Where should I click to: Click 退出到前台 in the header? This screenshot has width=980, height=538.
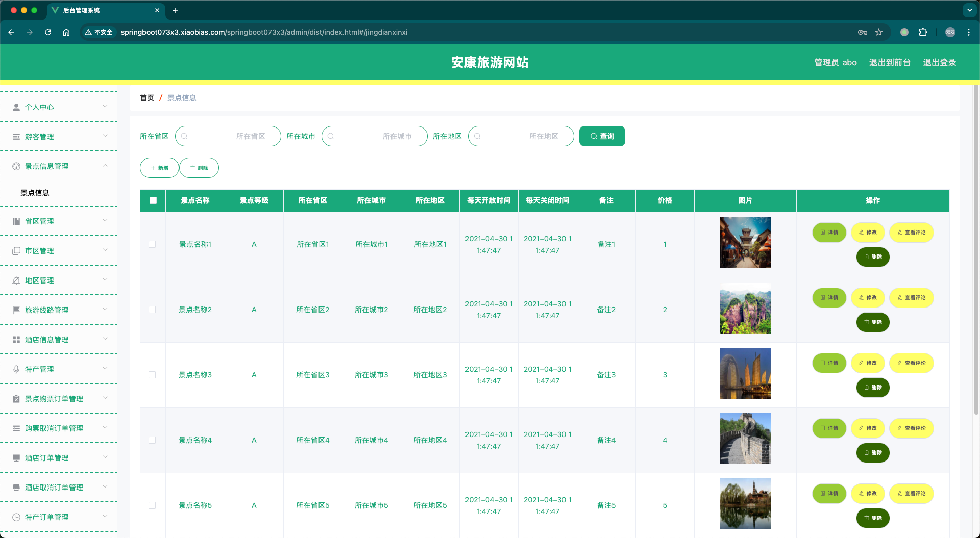tap(890, 62)
